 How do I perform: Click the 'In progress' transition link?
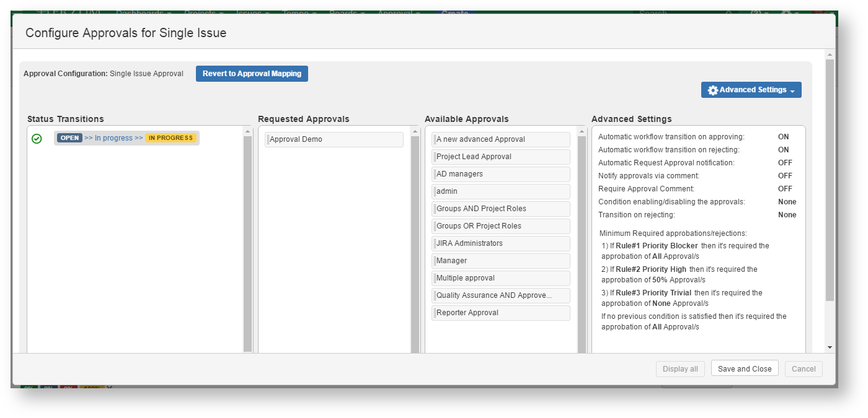tap(113, 138)
